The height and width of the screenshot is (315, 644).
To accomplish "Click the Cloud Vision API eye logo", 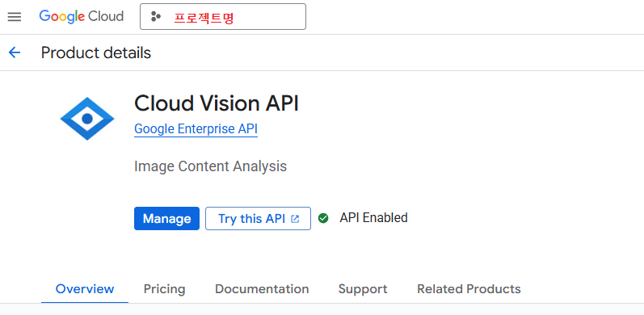I will 87,119.
